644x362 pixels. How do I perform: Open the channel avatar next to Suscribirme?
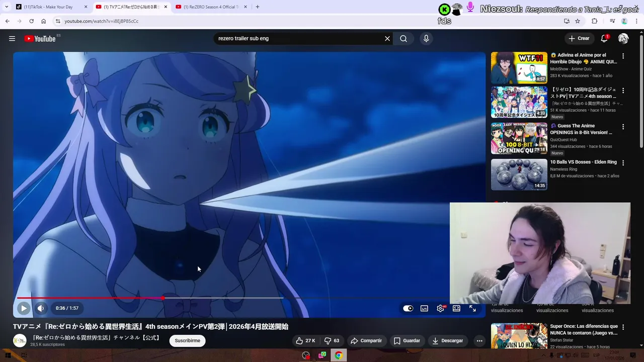(x=20, y=341)
